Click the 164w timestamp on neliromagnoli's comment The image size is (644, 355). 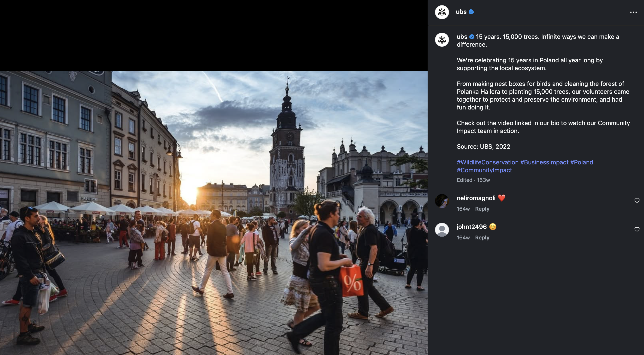(x=463, y=209)
